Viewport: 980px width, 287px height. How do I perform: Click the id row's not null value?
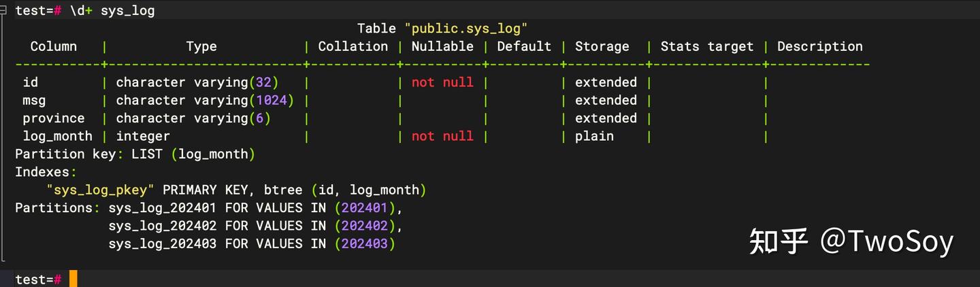tap(442, 82)
